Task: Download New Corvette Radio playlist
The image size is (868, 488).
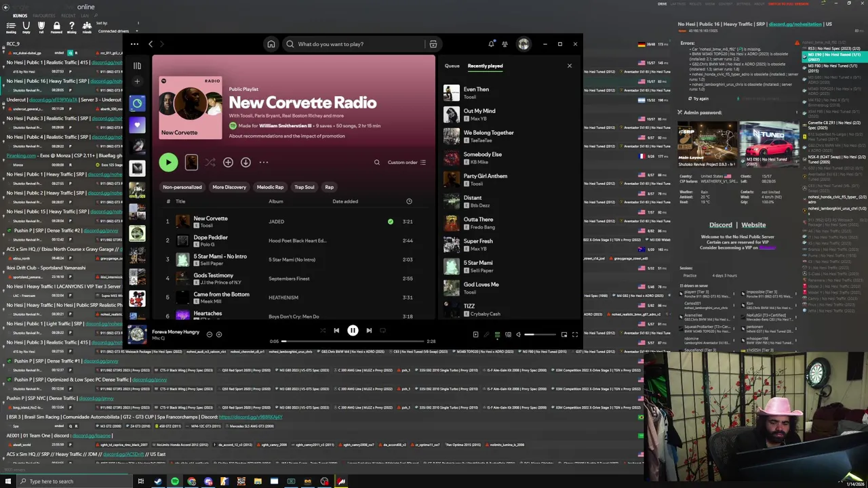Action: click(x=245, y=162)
